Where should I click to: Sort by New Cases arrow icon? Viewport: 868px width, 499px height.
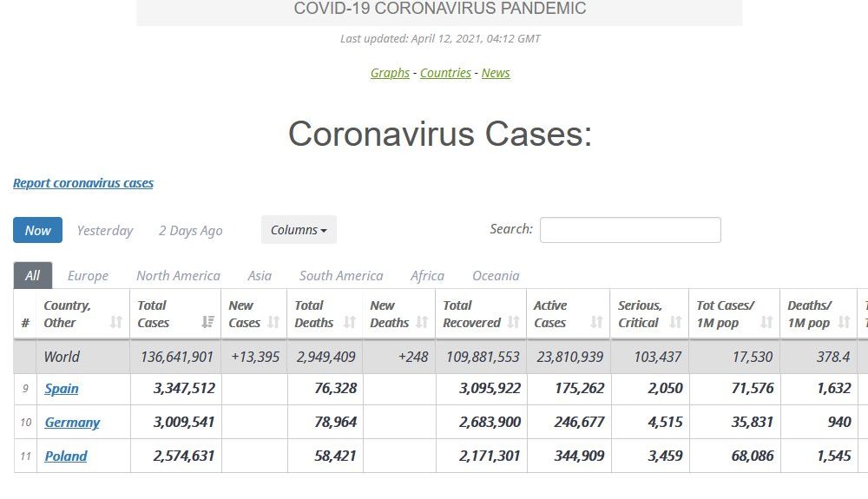[274, 323]
